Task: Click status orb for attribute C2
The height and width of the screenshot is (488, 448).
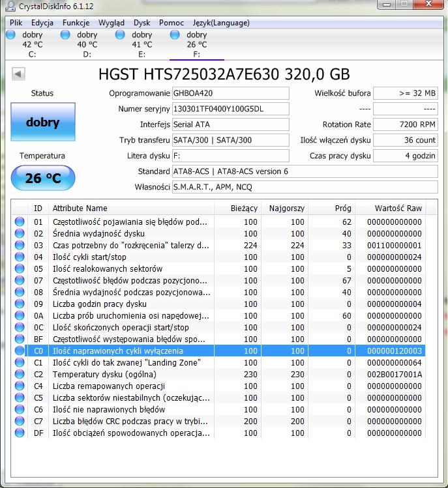Action: coord(20,374)
